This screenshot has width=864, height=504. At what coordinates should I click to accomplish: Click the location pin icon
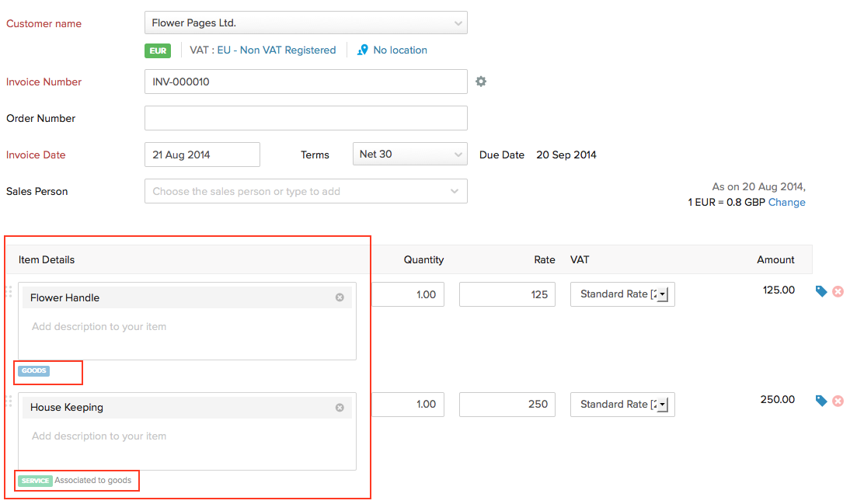(x=362, y=50)
